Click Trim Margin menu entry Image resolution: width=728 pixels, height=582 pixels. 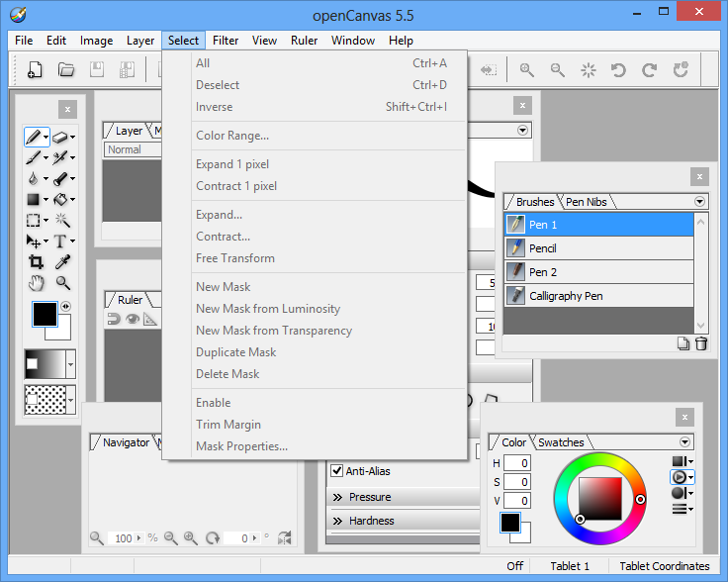coord(328,425)
